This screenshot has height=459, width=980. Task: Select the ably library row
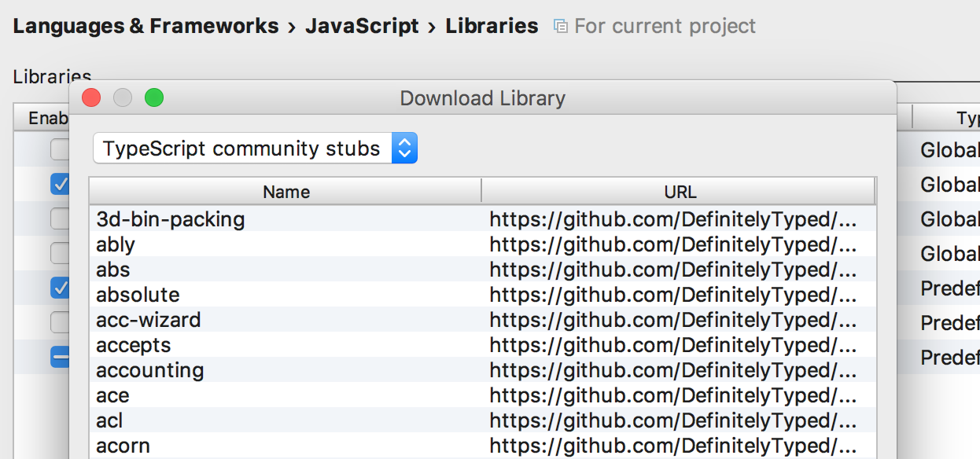[x=482, y=244]
